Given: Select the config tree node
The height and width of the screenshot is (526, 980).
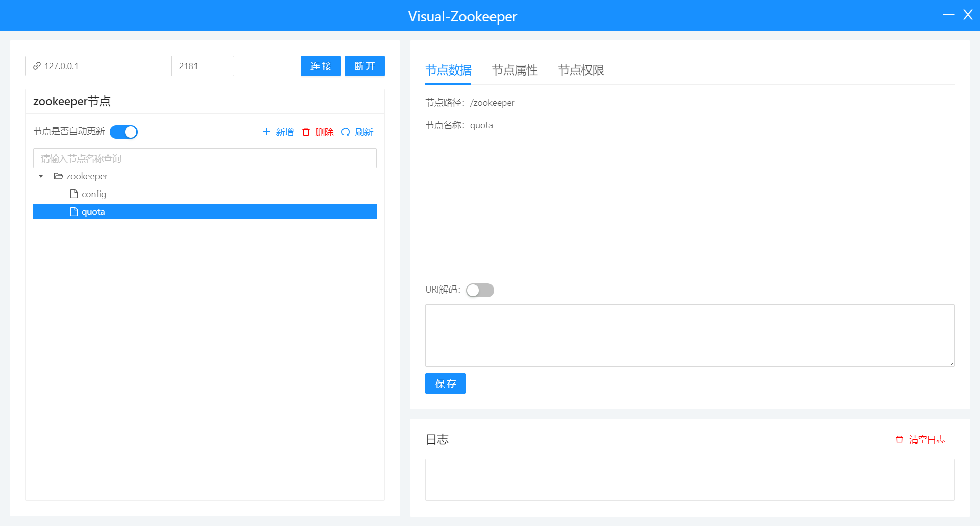Looking at the screenshot, I should pyautogui.click(x=94, y=194).
